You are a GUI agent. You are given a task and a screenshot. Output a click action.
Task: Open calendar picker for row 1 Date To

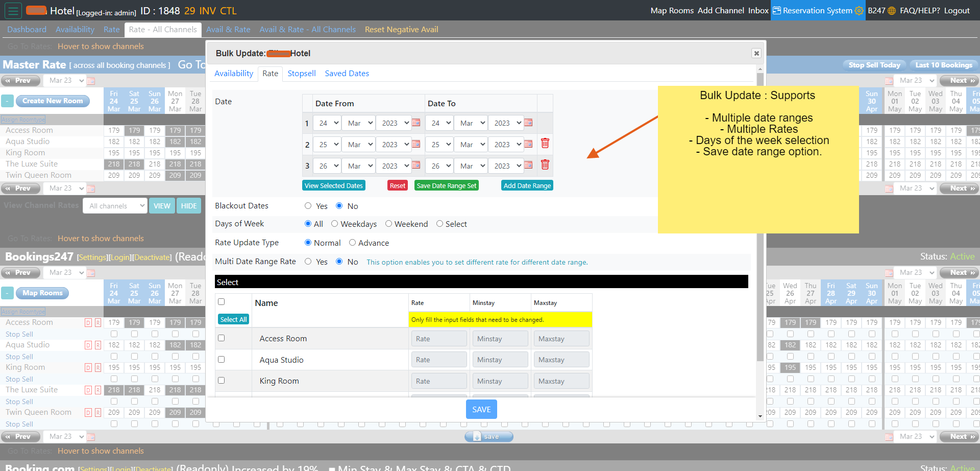528,123
